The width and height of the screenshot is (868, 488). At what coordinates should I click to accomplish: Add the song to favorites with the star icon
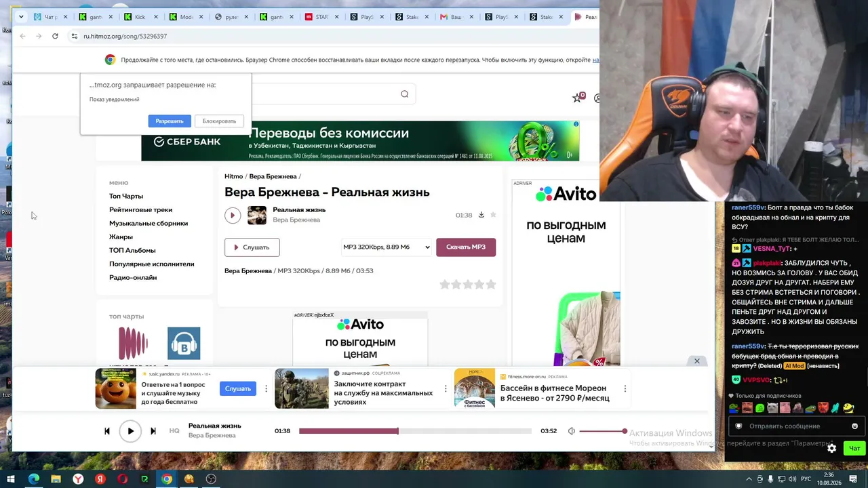click(x=493, y=215)
